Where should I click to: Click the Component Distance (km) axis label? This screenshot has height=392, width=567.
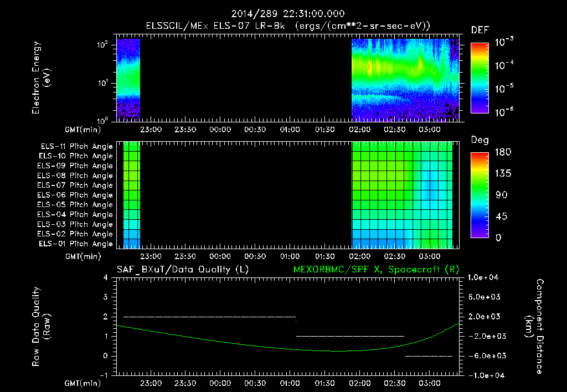[534, 327]
